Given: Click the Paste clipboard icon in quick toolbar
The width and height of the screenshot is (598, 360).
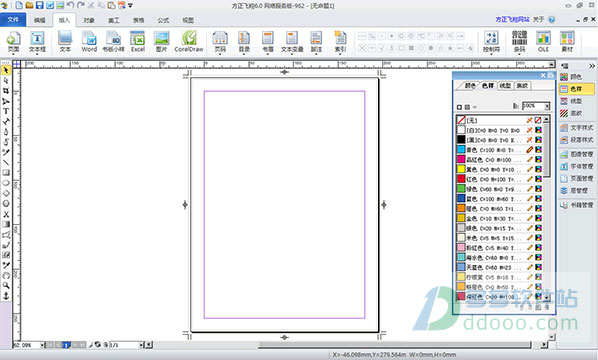Looking at the screenshot, I should (111, 5).
